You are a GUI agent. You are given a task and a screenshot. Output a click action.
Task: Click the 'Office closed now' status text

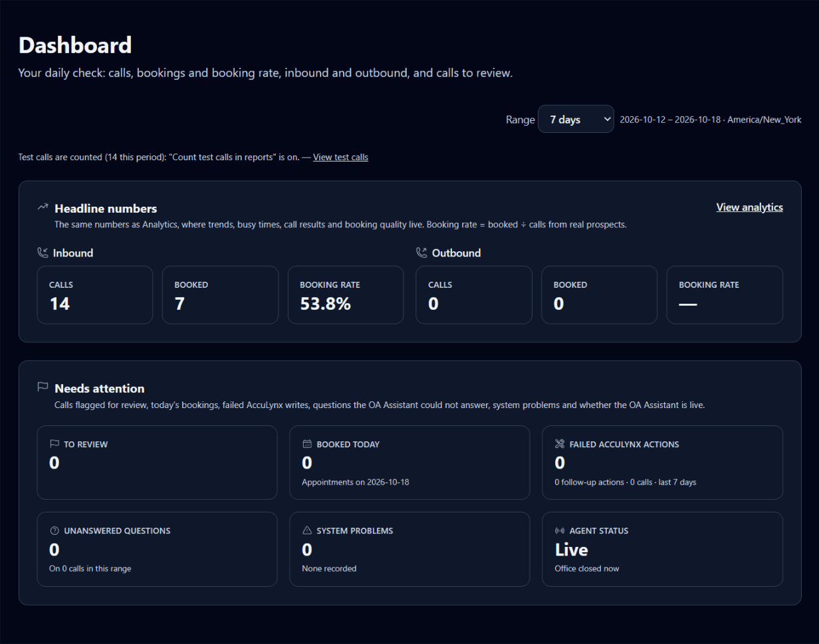tap(587, 568)
